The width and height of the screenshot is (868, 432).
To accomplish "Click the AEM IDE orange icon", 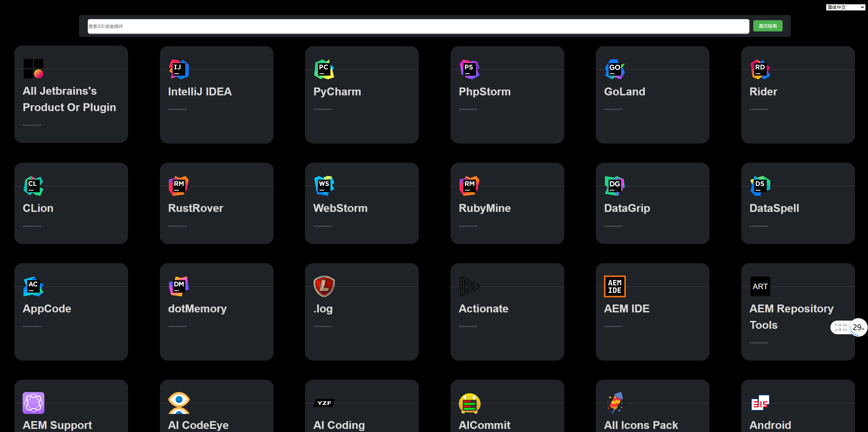I will tap(615, 286).
